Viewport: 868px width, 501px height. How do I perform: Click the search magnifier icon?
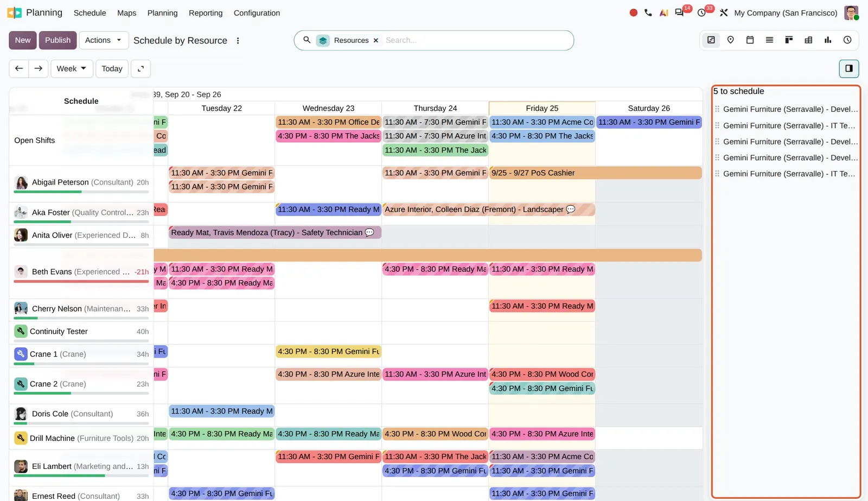307,40
